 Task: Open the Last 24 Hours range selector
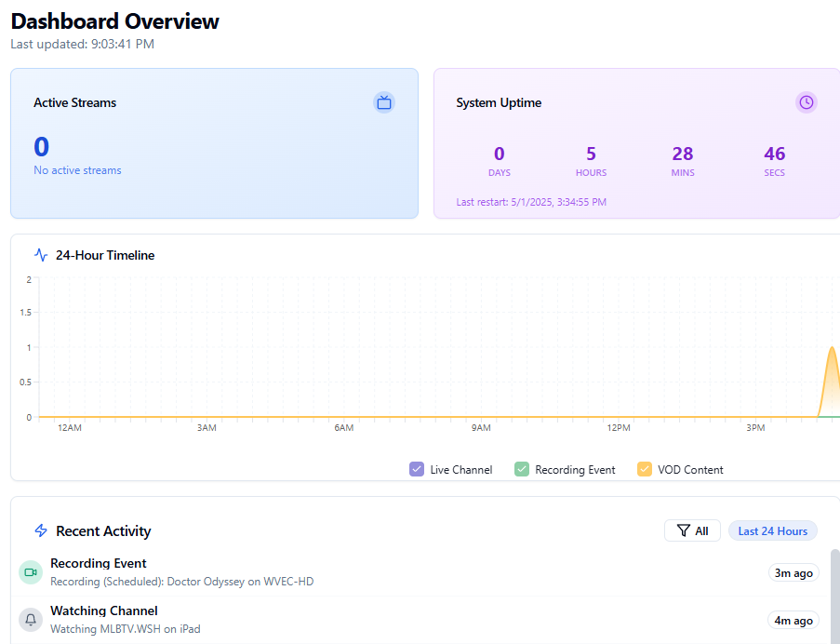coord(772,530)
